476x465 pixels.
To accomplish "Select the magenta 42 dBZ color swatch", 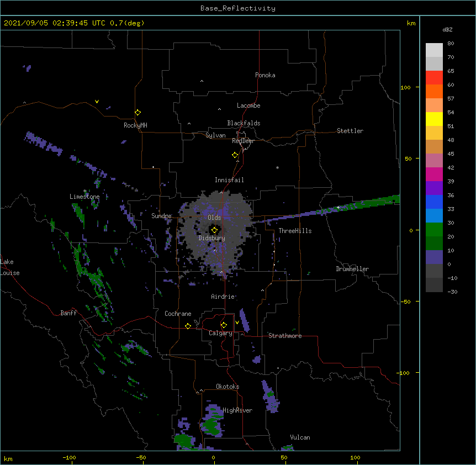I will (434, 174).
